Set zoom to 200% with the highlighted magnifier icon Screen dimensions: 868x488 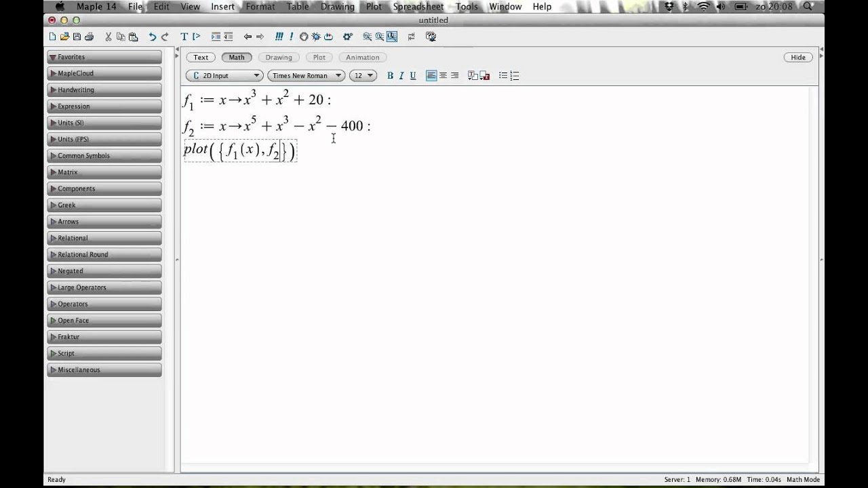click(x=392, y=37)
